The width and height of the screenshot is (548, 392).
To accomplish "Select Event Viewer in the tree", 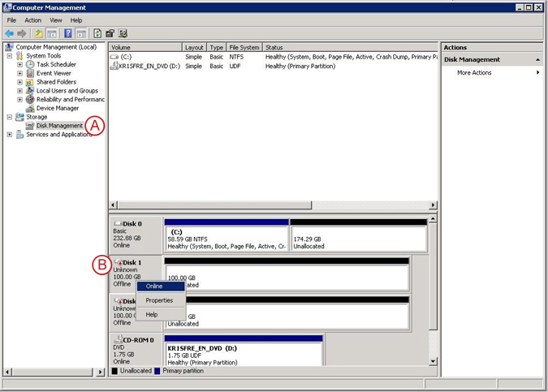I will pos(55,73).
